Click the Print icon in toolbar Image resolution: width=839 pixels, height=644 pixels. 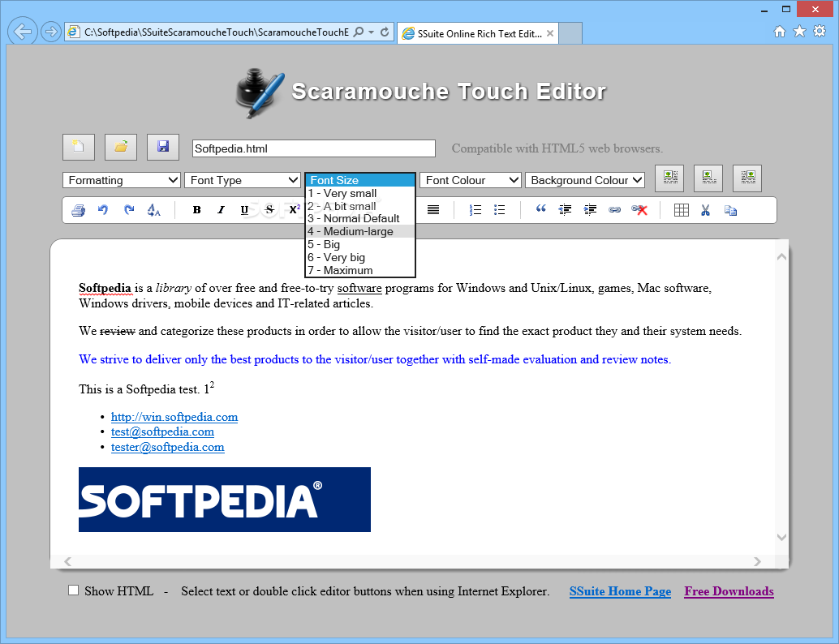pyautogui.click(x=78, y=210)
